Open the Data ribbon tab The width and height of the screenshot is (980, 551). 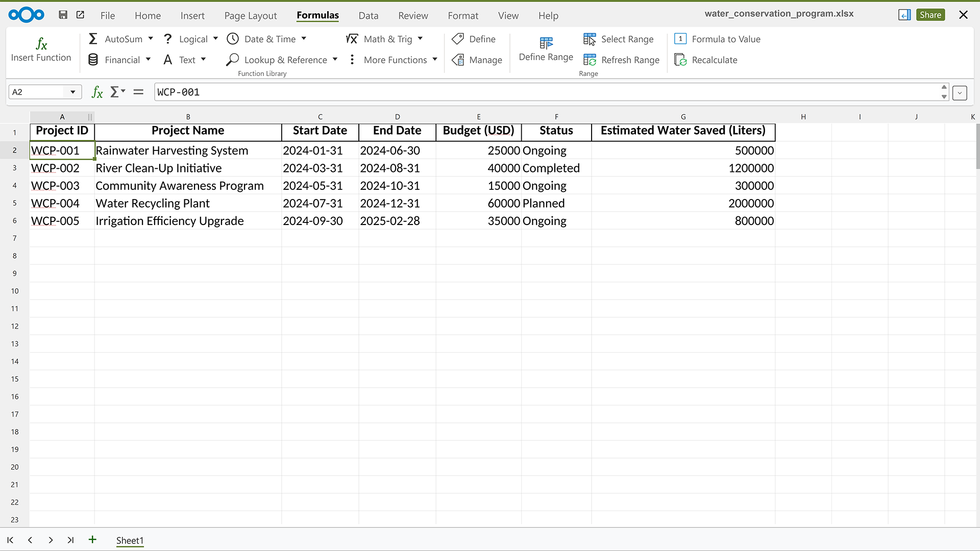(368, 15)
